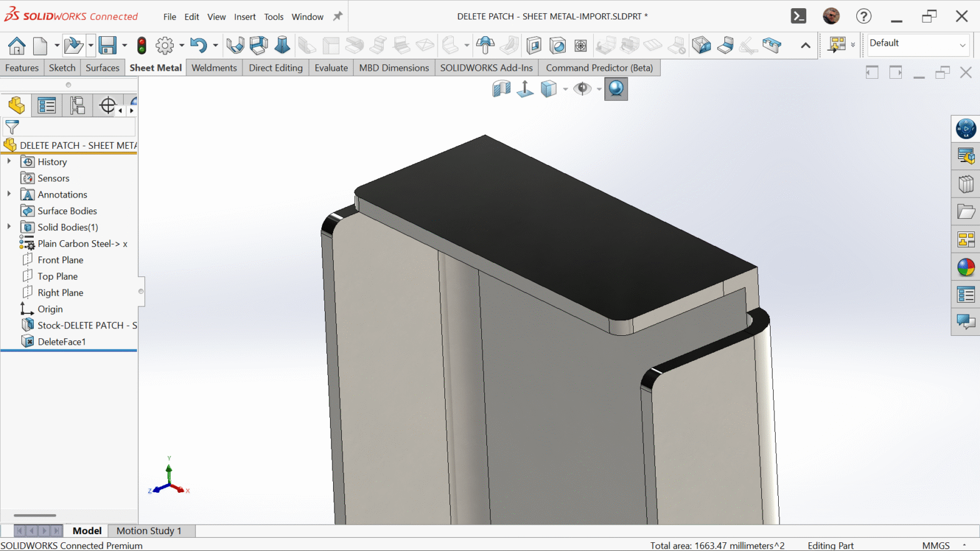Select the Extruded Cut tool
Viewport: 980px width, 551px height.
click(534, 45)
